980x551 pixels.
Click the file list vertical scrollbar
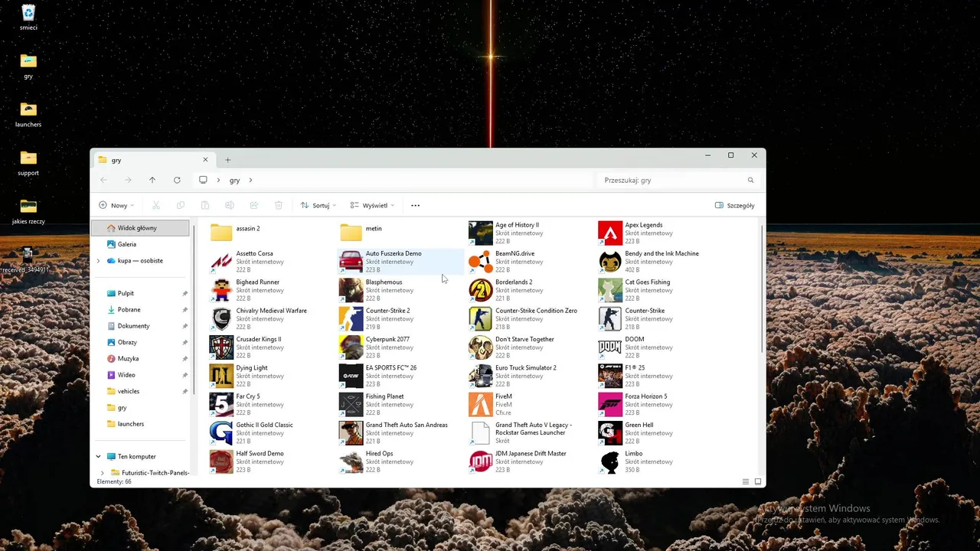pos(762,289)
